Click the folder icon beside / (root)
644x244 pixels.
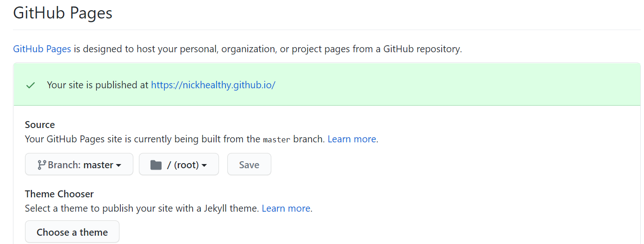[156, 165]
